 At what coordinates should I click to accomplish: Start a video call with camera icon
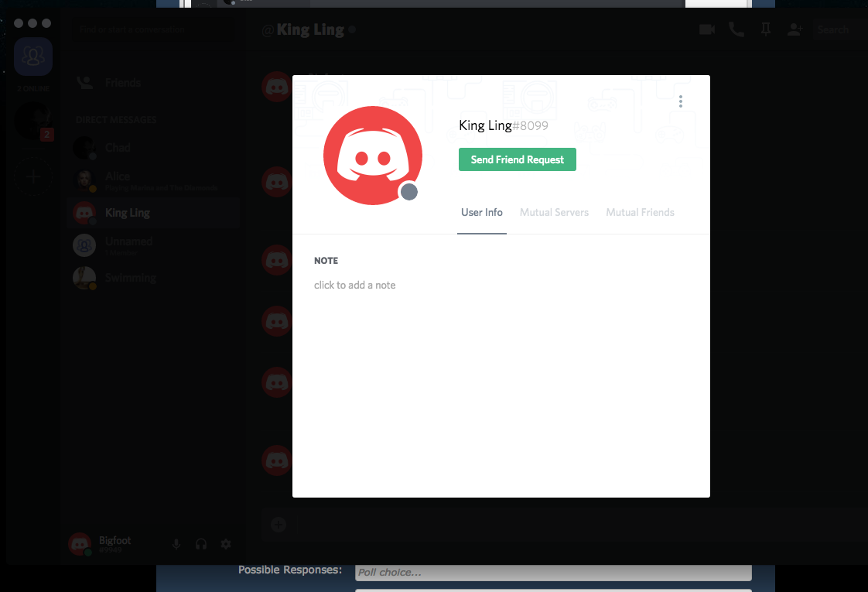[707, 29]
